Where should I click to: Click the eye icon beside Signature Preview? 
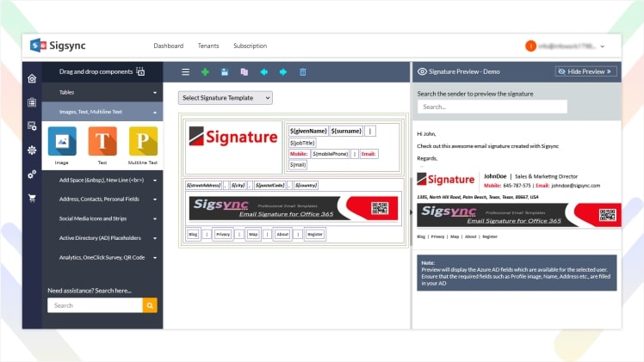[422, 71]
